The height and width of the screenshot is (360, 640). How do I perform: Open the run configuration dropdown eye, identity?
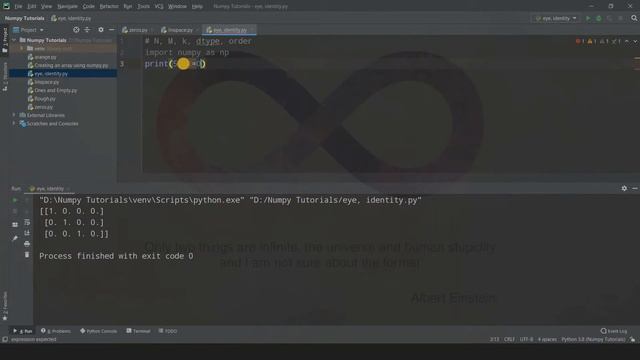[556, 18]
